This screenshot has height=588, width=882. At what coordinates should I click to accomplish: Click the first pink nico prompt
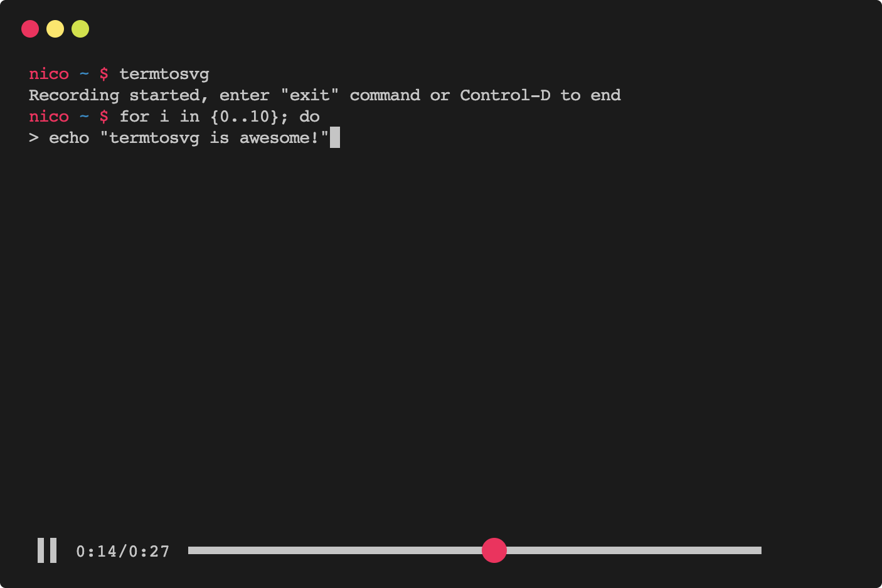[49, 74]
